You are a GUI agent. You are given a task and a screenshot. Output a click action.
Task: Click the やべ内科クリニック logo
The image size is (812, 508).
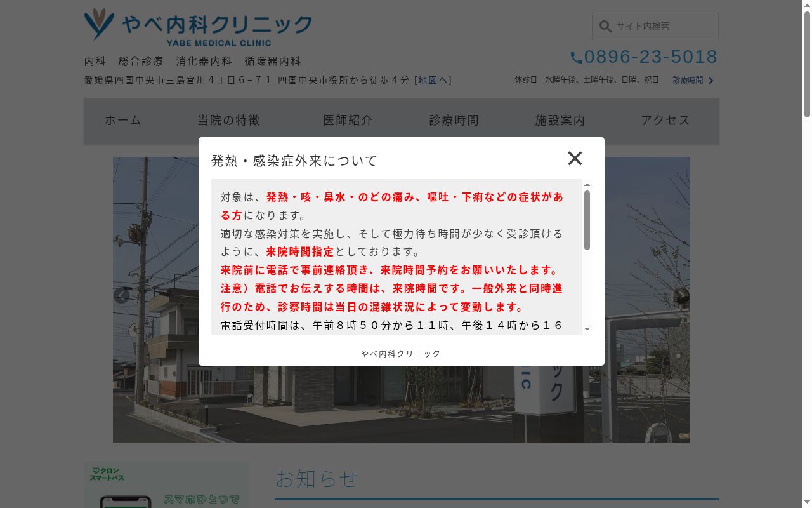coord(198,27)
